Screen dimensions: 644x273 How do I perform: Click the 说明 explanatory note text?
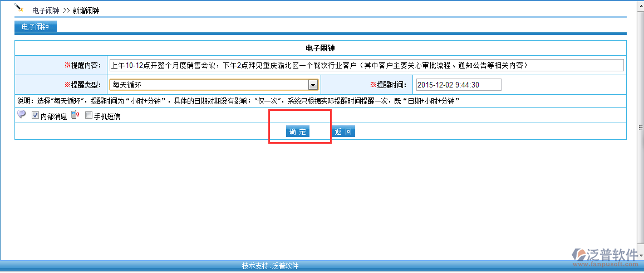pos(238,101)
